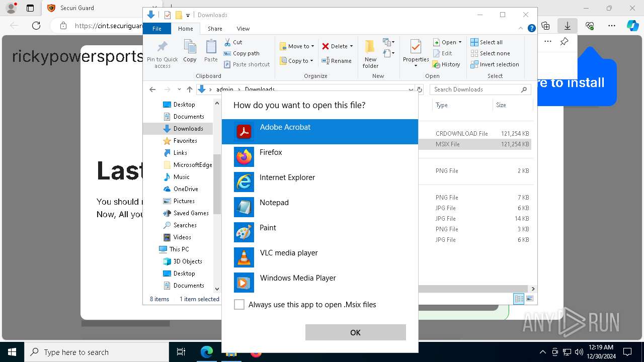Select Notepad as the opening app
This screenshot has width=644, height=362.
coord(320,207)
